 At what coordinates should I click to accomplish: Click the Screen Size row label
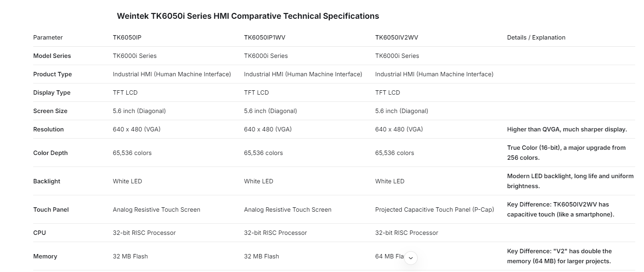click(x=50, y=111)
